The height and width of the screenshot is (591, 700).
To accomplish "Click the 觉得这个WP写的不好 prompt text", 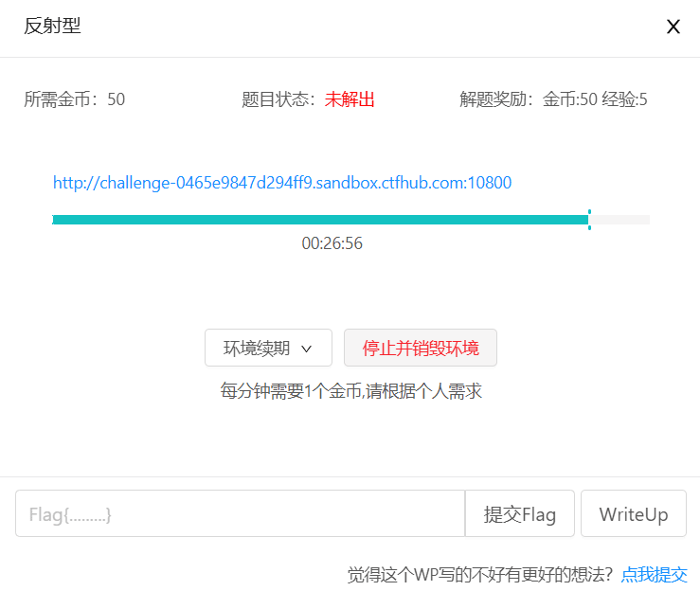I will tap(479, 574).
